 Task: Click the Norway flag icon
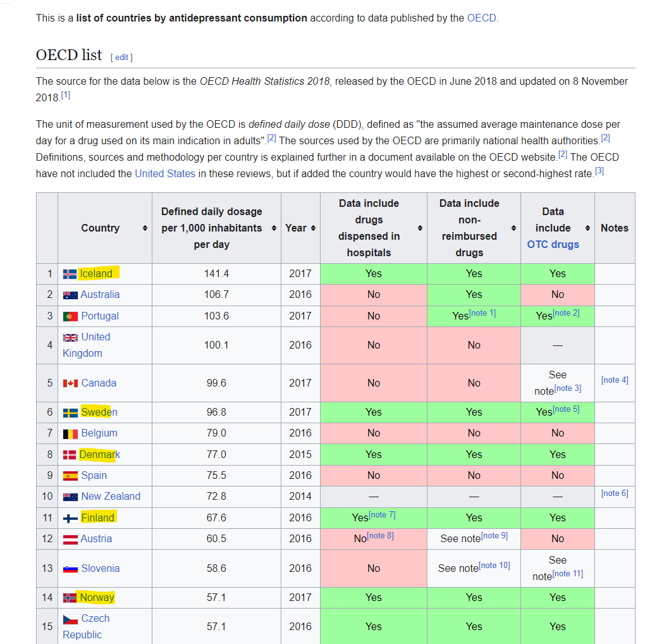pyautogui.click(x=70, y=598)
